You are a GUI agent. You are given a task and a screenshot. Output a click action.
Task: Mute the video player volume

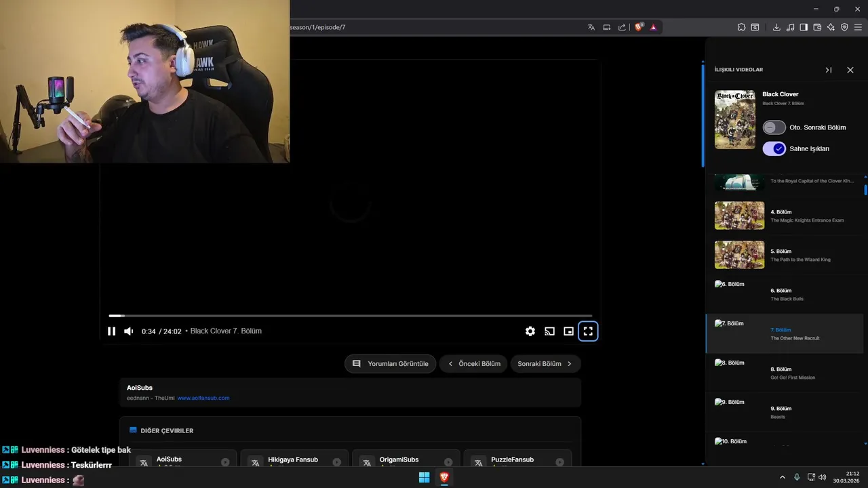[129, 331]
